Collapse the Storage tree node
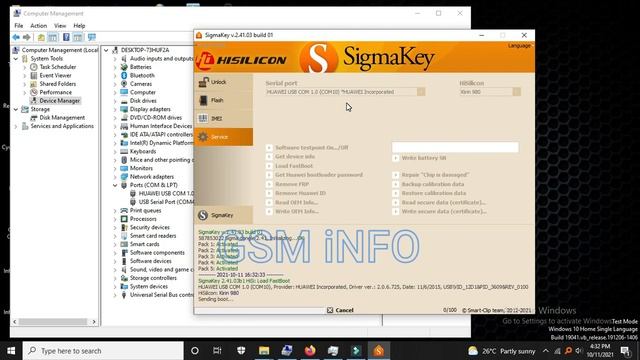Image resolution: width=640 pixels, height=360 pixels. tap(16, 109)
